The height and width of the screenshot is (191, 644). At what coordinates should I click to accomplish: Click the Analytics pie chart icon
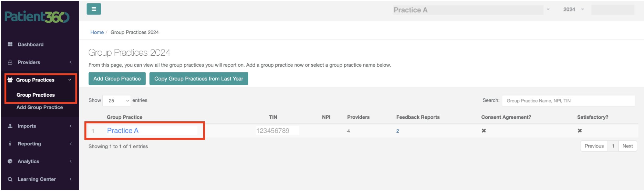click(x=10, y=161)
